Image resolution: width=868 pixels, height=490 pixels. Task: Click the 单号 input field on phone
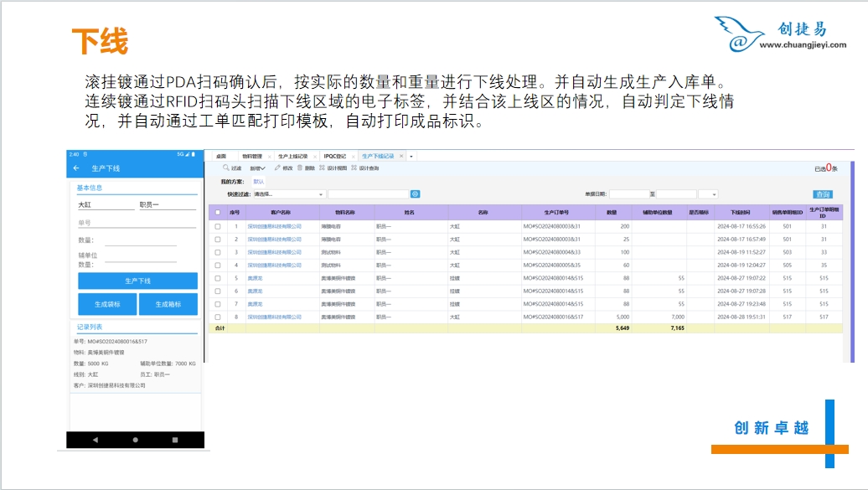[x=126, y=224]
